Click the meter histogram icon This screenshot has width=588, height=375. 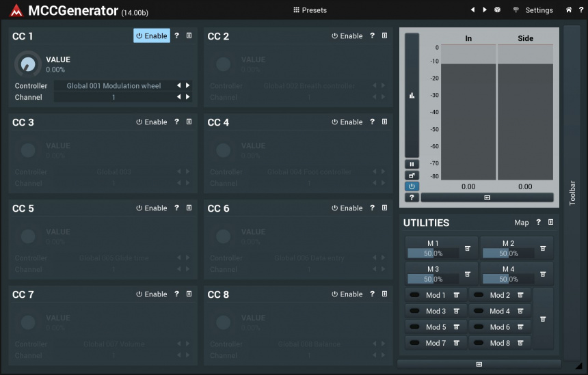(412, 95)
